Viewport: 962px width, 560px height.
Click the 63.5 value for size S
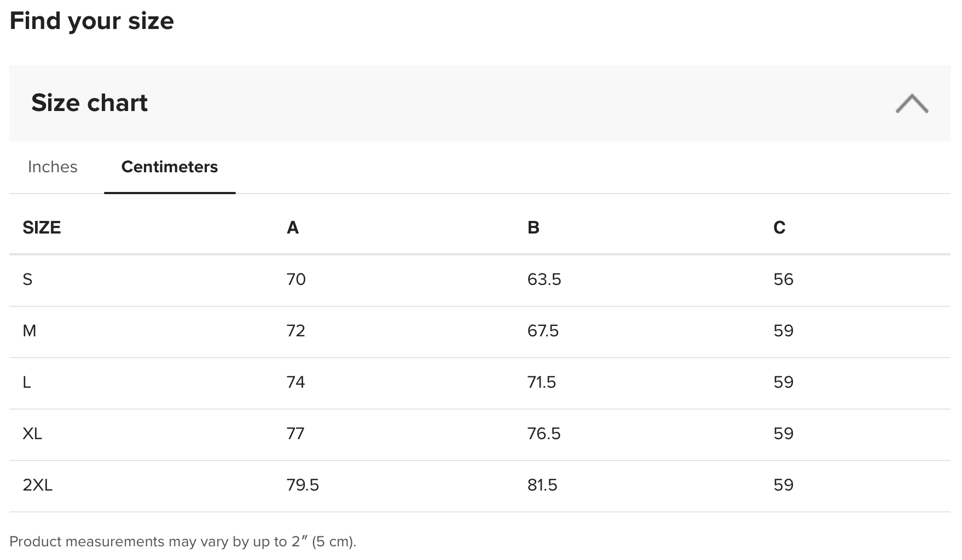point(544,279)
